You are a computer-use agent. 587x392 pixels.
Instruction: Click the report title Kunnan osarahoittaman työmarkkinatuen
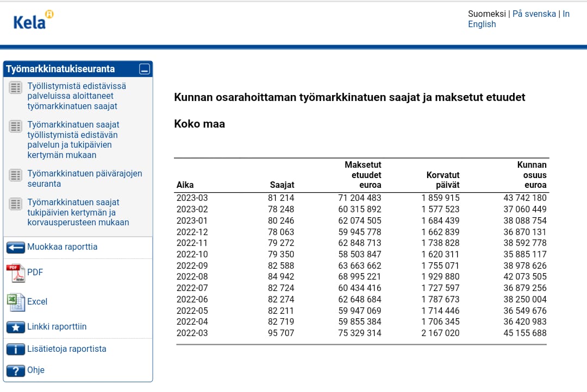[349, 97]
